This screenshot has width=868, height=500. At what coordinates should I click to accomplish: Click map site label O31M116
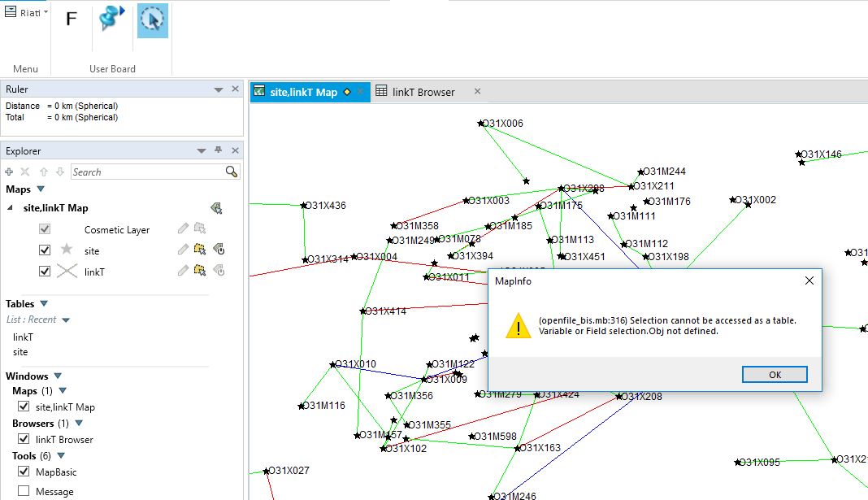coord(324,406)
